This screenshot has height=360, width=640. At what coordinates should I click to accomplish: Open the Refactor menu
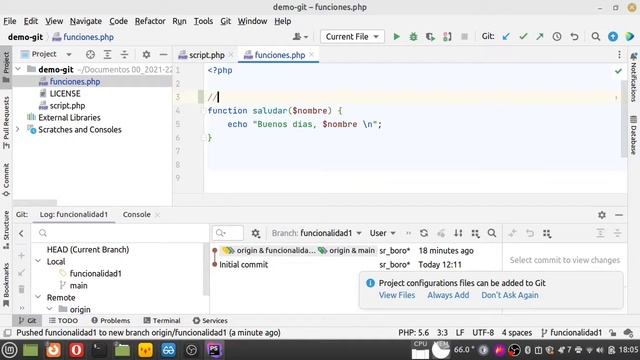[x=150, y=21]
